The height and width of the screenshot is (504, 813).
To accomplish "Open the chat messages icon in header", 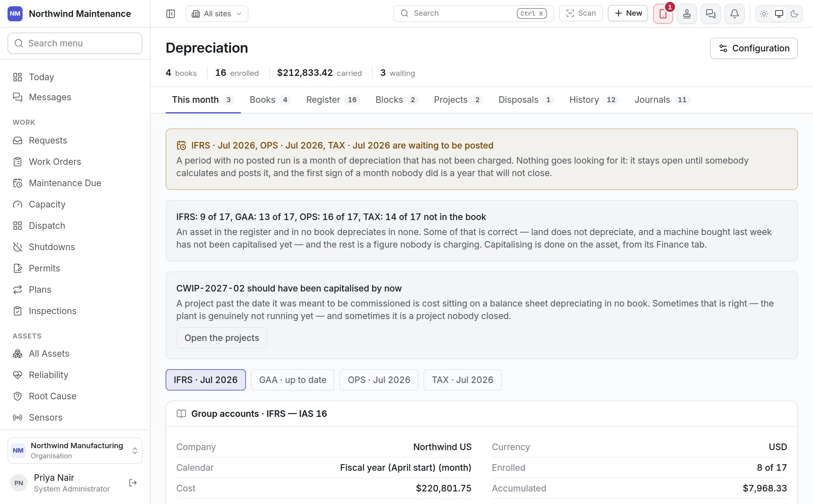I will [711, 14].
